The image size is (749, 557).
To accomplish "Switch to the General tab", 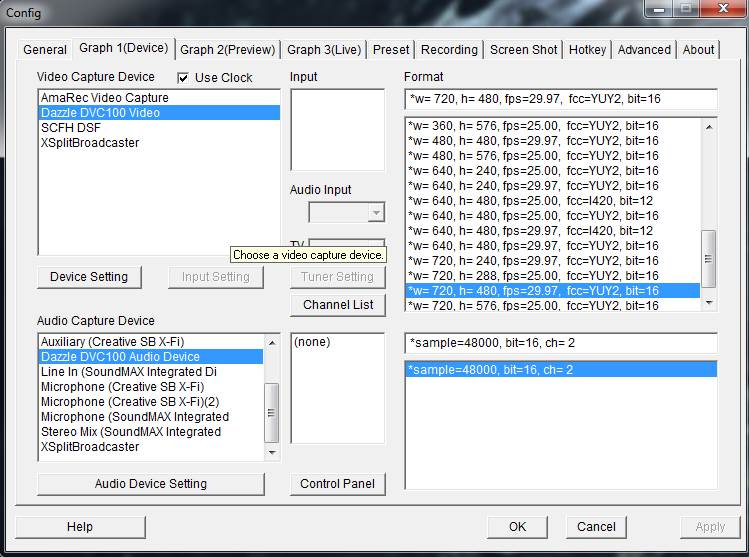I will [45, 49].
